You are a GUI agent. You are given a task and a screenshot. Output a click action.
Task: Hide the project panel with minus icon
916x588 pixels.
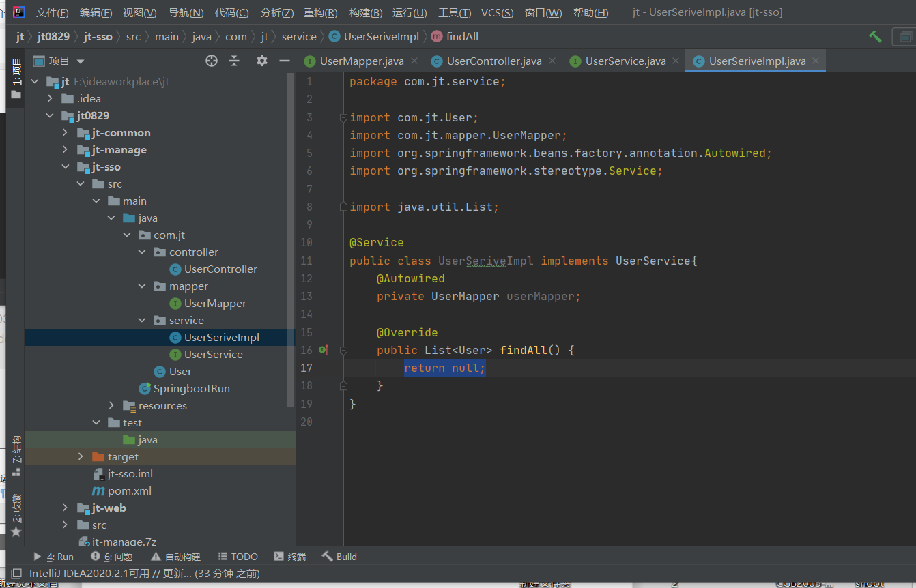(x=285, y=61)
